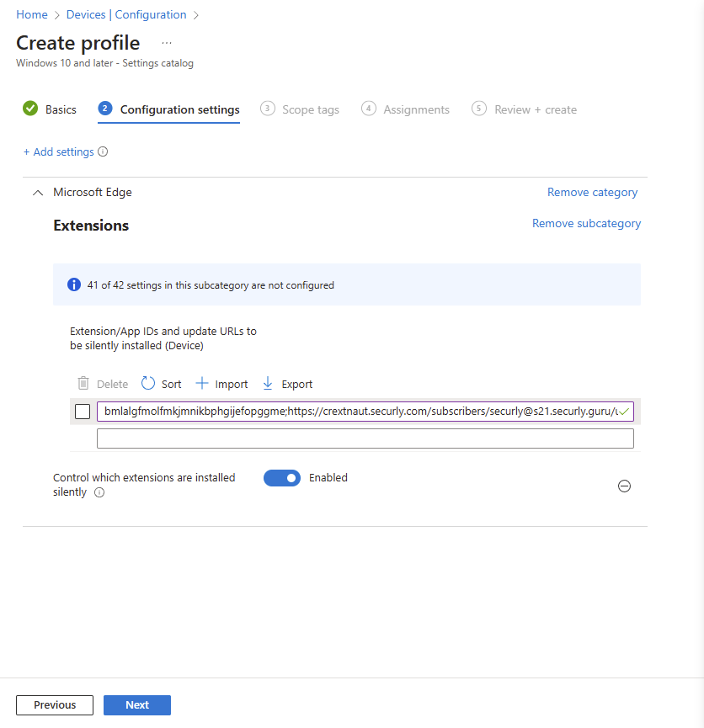This screenshot has height=728, width=704.
Task: Open the ellipsis menu beside Create profile
Action: coord(167,43)
